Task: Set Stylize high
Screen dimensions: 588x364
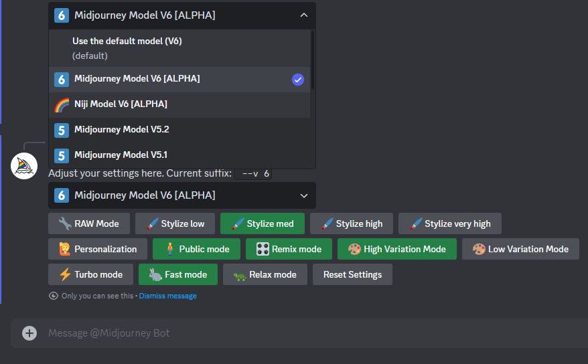Action: coord(352,223)
